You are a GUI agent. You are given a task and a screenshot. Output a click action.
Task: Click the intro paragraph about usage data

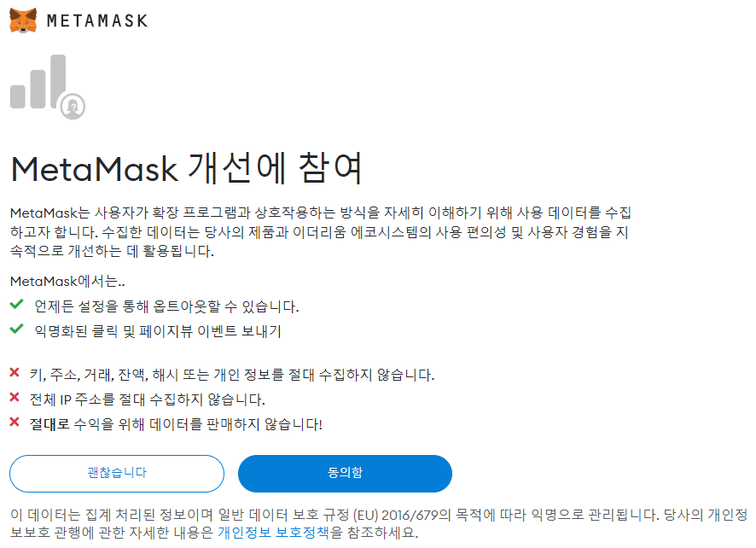(x=321, y=232)
